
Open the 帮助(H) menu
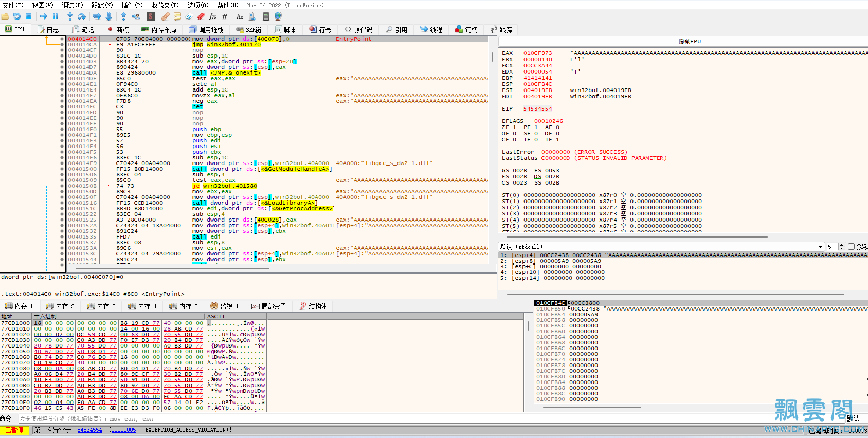pos(228,5)
